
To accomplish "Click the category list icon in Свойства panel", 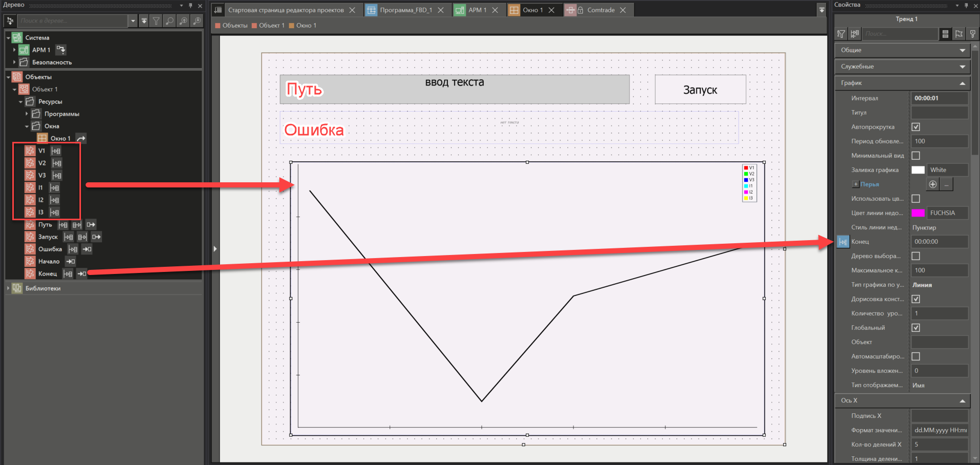I will pos(946,34).
